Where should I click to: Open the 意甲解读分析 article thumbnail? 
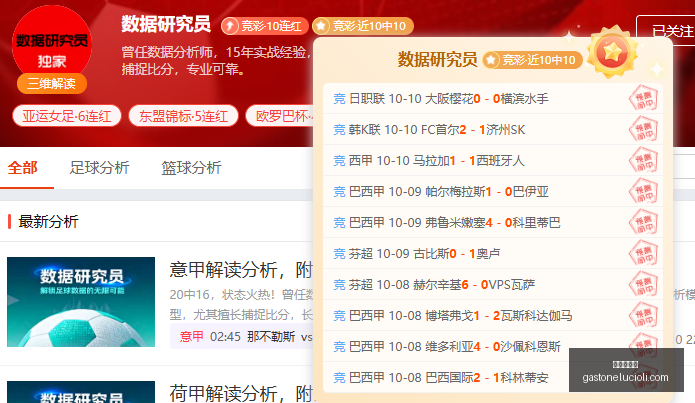[x=81, y=302]
